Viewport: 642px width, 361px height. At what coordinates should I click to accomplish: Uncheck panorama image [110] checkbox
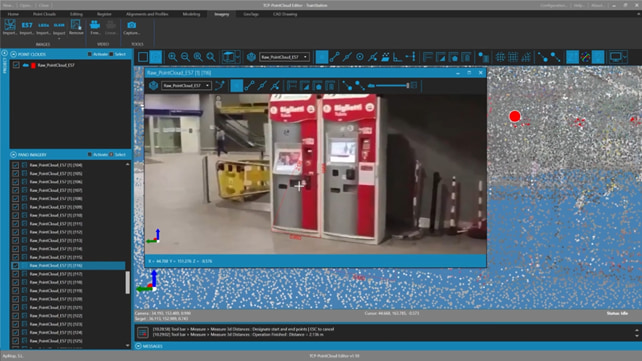tap(16, 215)
